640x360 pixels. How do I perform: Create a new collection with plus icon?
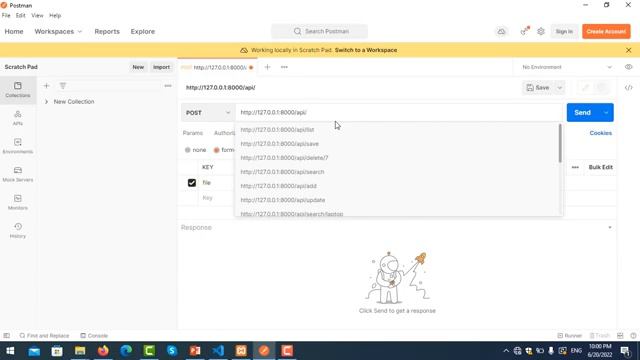tap(47, 86)
